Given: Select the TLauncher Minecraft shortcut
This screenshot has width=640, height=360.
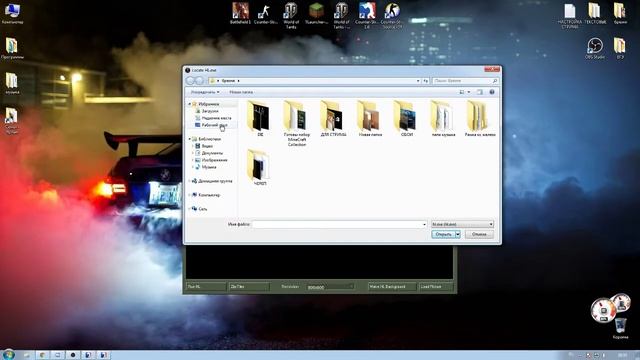Looking at the screenshot, I should point(316,13).
